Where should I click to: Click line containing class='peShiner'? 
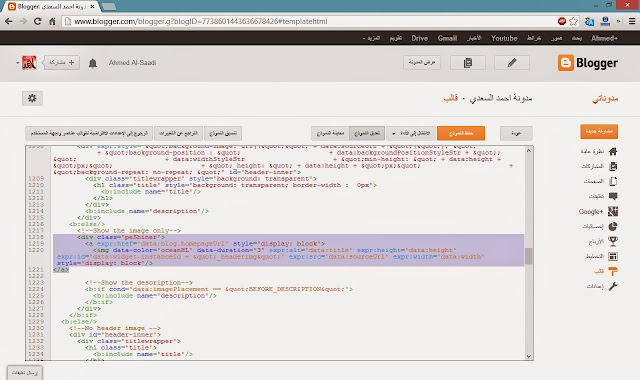coord(121,237)
